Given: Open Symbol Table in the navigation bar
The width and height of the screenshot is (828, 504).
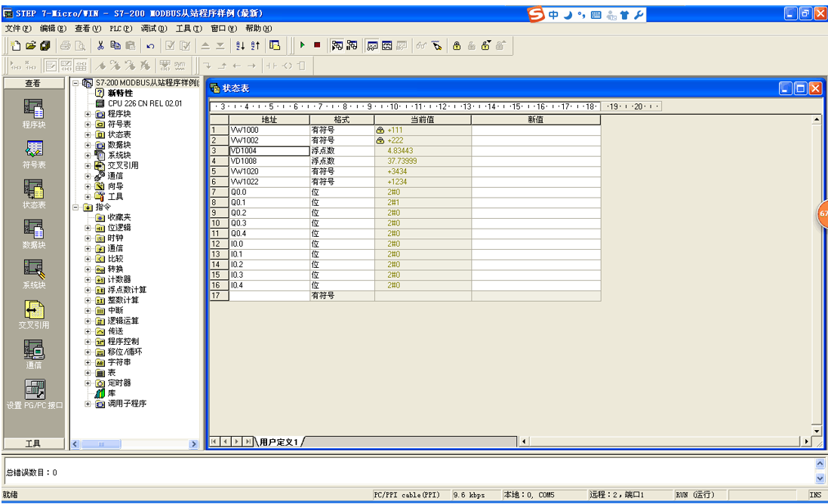Looking at the screenshot, I should click(x=34, y=154).
